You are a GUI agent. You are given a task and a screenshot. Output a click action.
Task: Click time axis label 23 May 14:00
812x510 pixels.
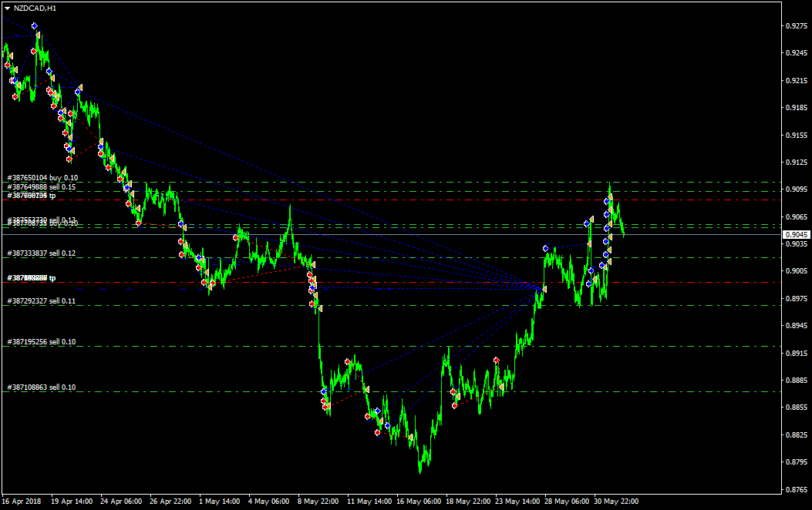point(517,502)
